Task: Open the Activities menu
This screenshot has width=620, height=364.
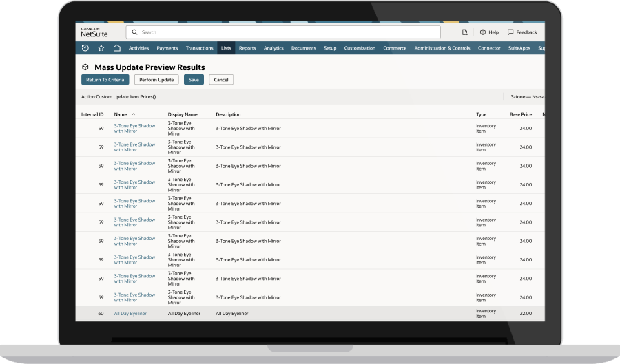Action: click(x=138, y=48)
